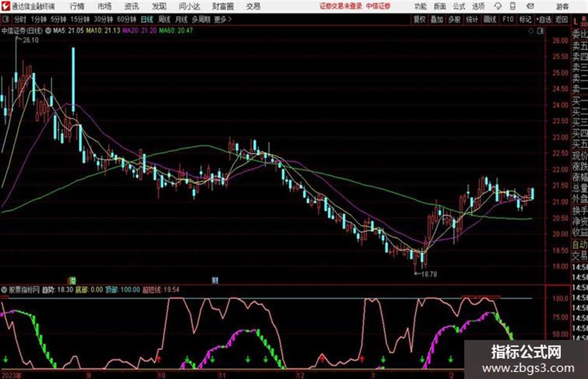
Task: Click the 通达信 red logo icon
Action: (5, 6)
